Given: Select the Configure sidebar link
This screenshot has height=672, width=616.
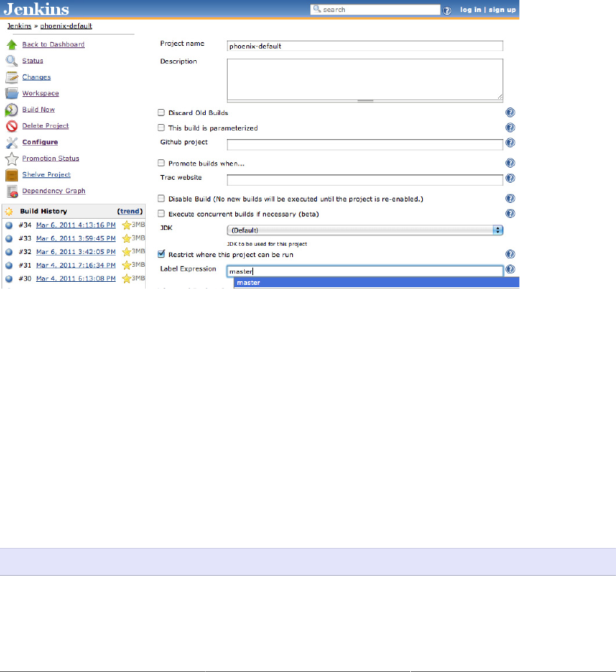Looking at the screenshot, I should click(40, 142).
